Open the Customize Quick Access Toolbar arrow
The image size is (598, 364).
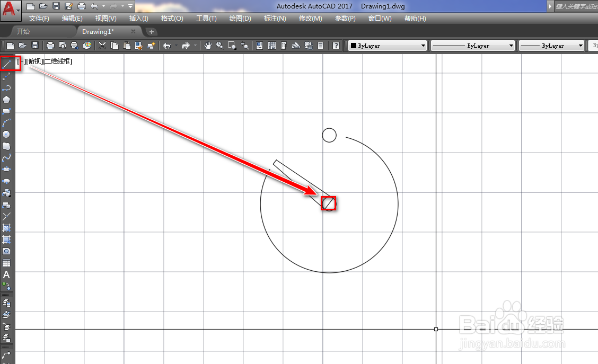tap(130, 6)
